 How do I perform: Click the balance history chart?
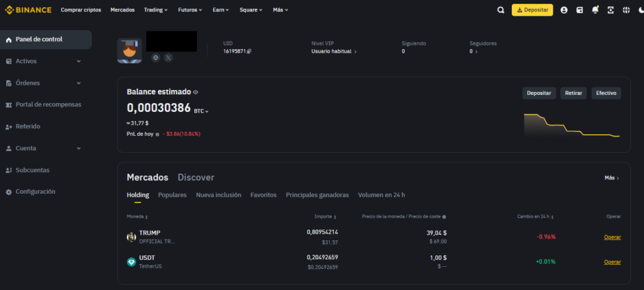click(572, 125)
